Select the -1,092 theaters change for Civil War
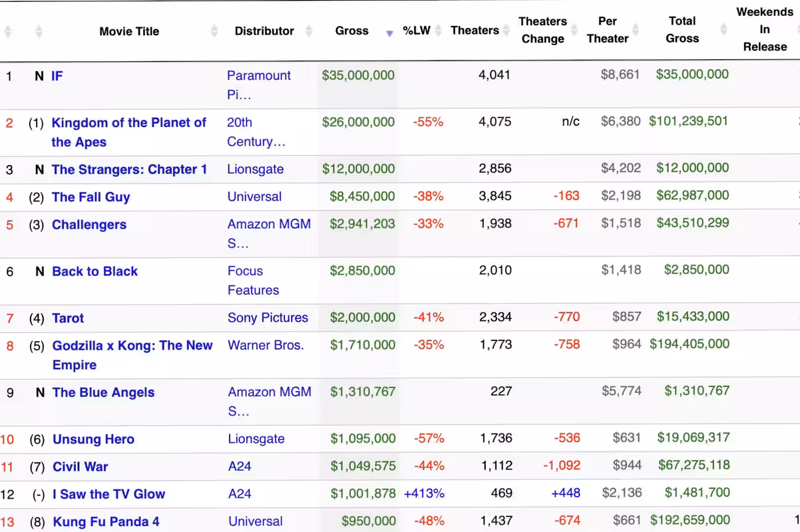Viewport: 800px width, 532px height. (x=561, y=465)
